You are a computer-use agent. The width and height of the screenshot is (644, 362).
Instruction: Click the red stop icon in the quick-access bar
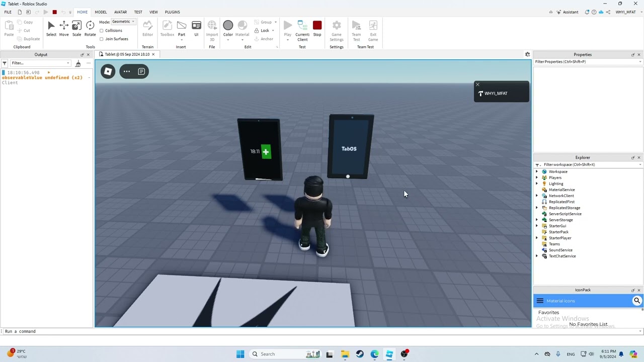(54, 12)
